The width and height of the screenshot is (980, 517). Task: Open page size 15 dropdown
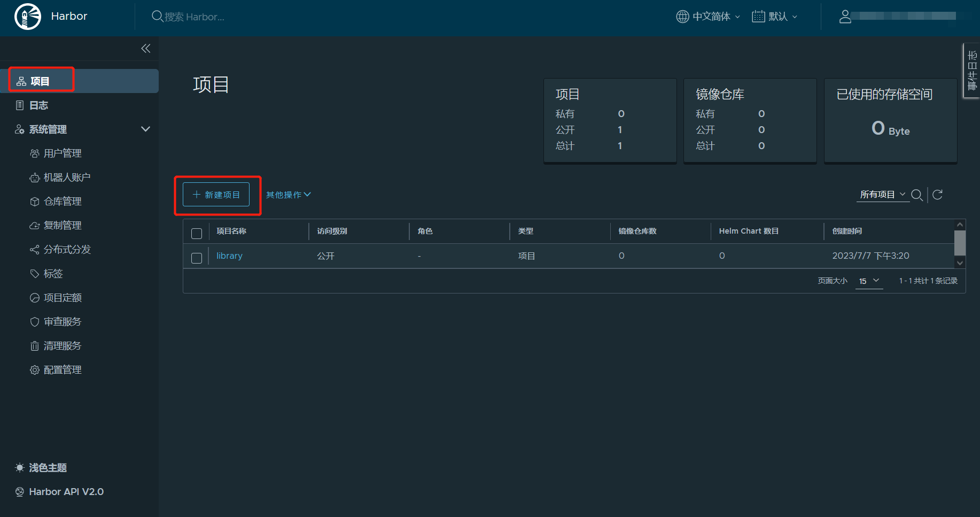point(869,281)
